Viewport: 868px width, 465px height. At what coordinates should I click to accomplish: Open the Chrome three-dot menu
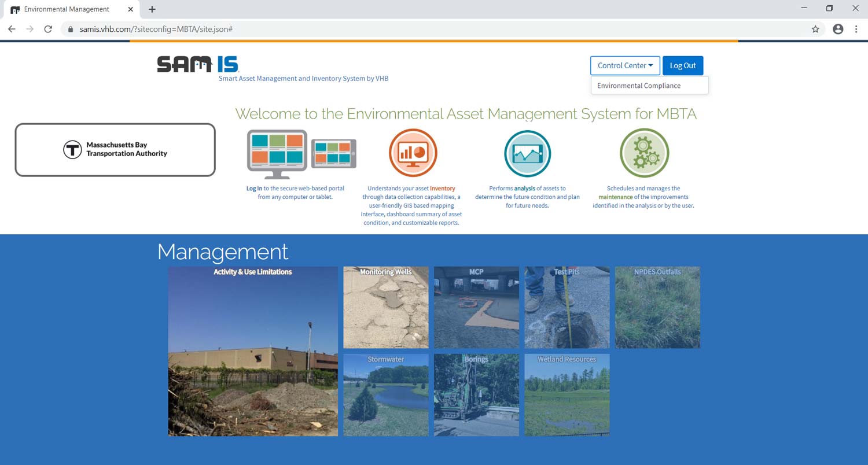pos(856,29)
